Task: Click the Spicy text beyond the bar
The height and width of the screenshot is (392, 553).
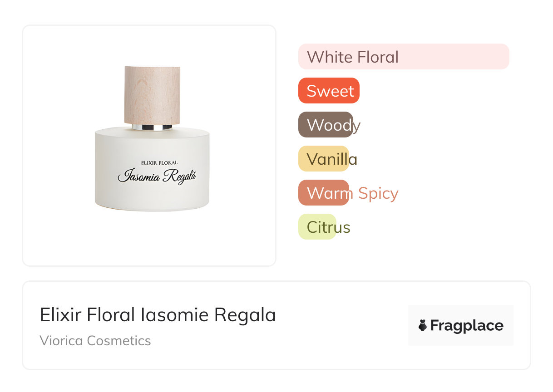Action: point(378,194)
